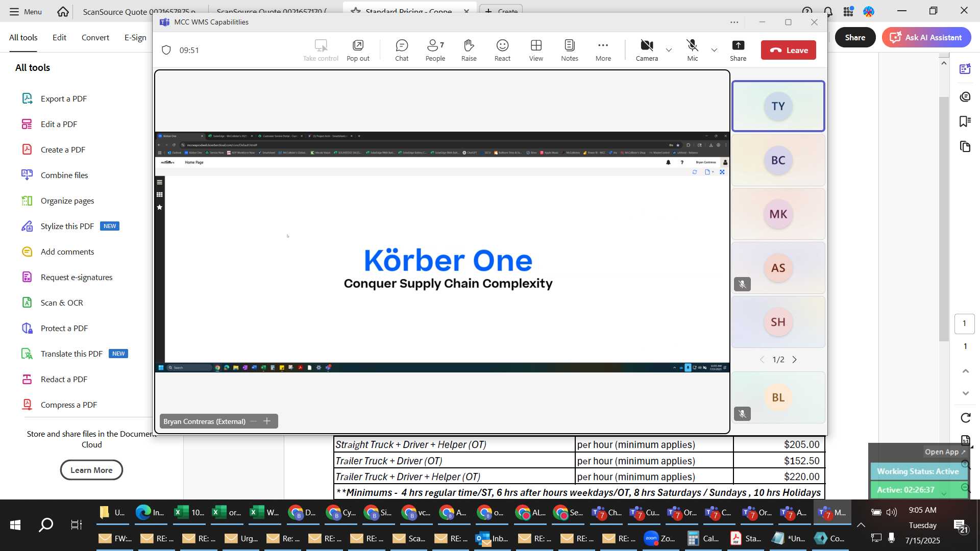This screenshot has width=980, height=551.
Task: Open the Zoom taskbar app
Action: pos(660,538)
